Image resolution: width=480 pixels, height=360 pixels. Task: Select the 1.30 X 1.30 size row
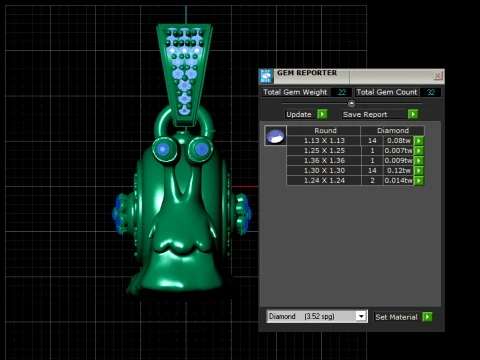click(x=350, y=171)
